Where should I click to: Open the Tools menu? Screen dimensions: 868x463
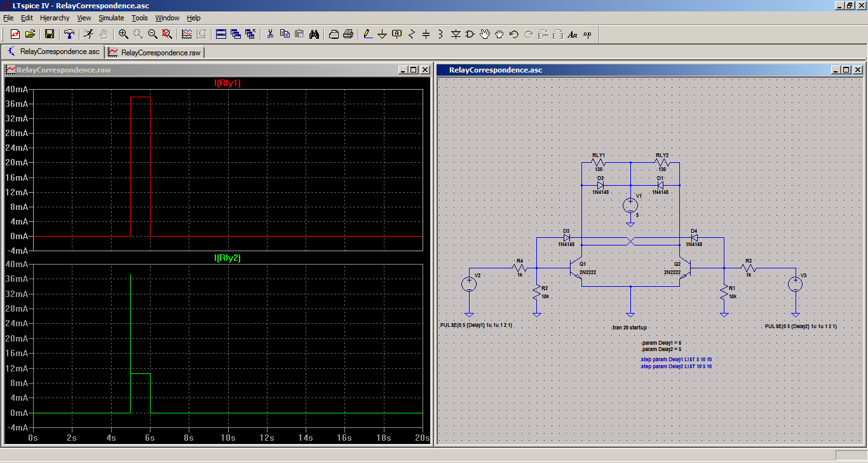(x=140, y=18)
